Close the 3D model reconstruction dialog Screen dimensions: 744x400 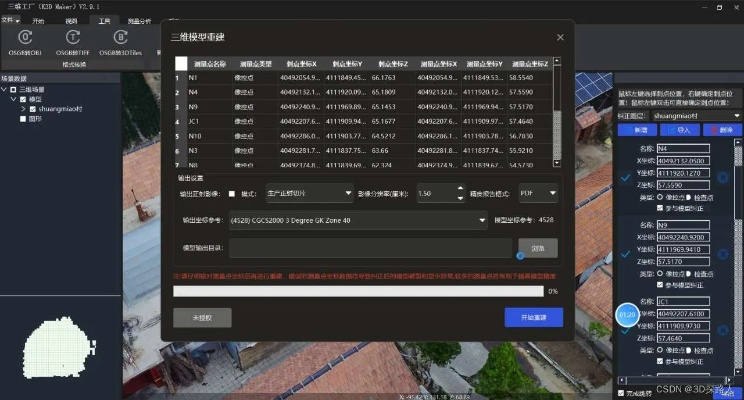click(x=560, y=37)
